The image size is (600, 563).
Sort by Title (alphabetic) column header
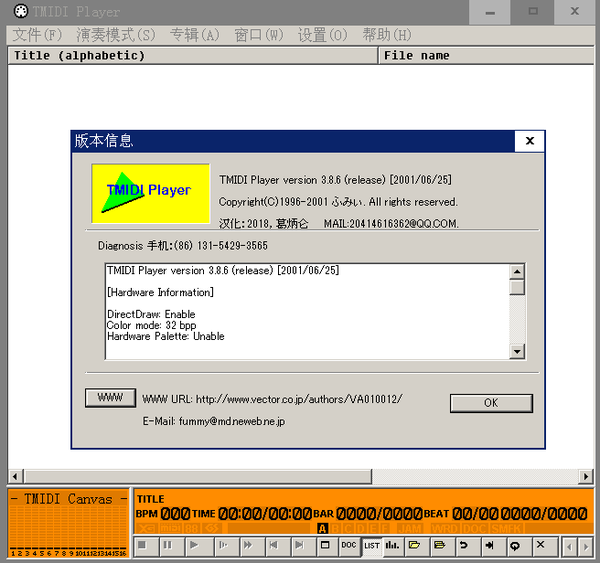(x=192, y=55)
